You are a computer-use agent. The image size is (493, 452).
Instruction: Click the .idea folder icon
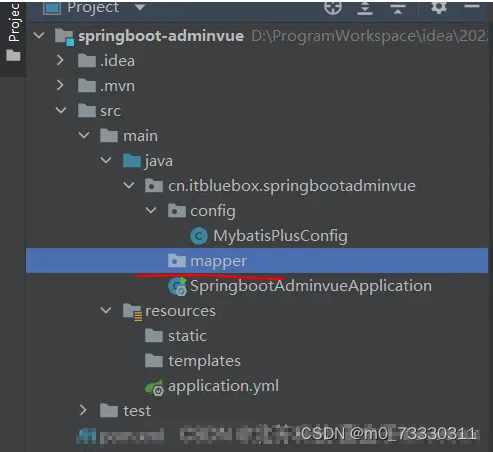[87, 61]
